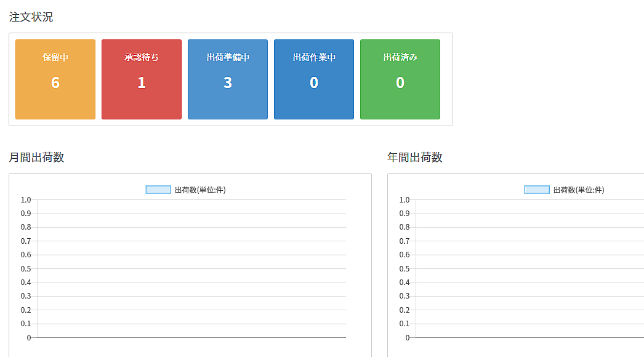Toggle the 月間出荷数 chart legend color box

[x=158, y=190]
